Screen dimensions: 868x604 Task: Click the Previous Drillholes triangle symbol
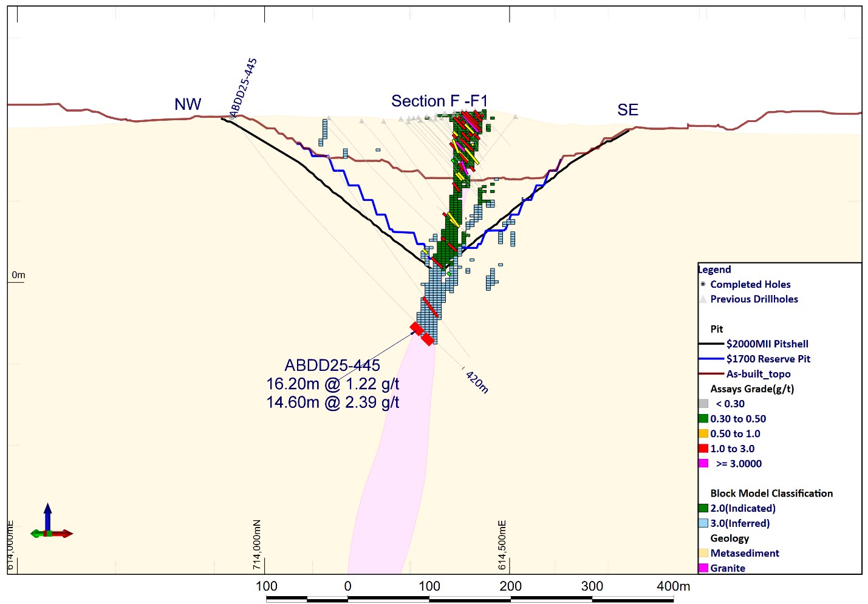[x=703, y=299]
